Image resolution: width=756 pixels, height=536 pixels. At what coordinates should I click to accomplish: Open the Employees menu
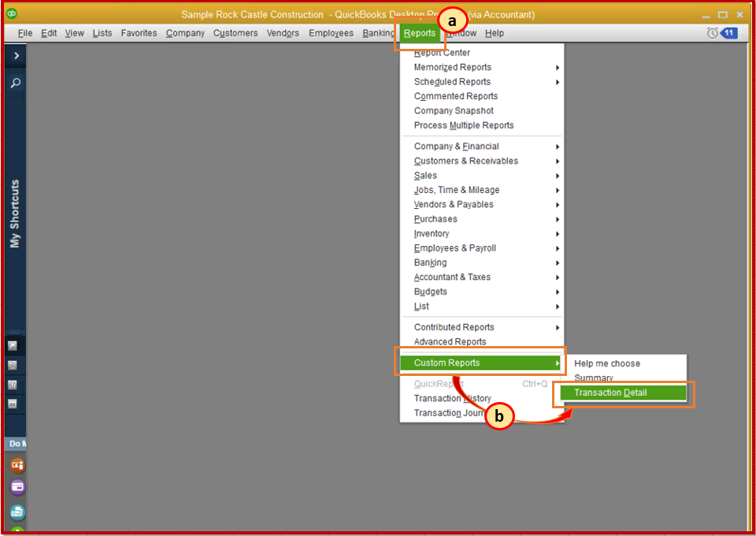(x=331, y=33)
